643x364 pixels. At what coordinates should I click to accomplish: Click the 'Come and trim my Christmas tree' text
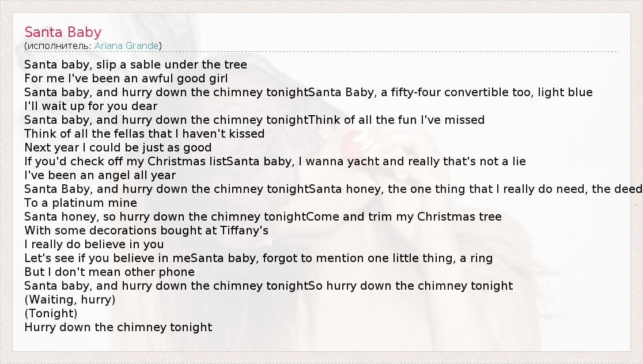pyautogui.click(x=404, y=217)
